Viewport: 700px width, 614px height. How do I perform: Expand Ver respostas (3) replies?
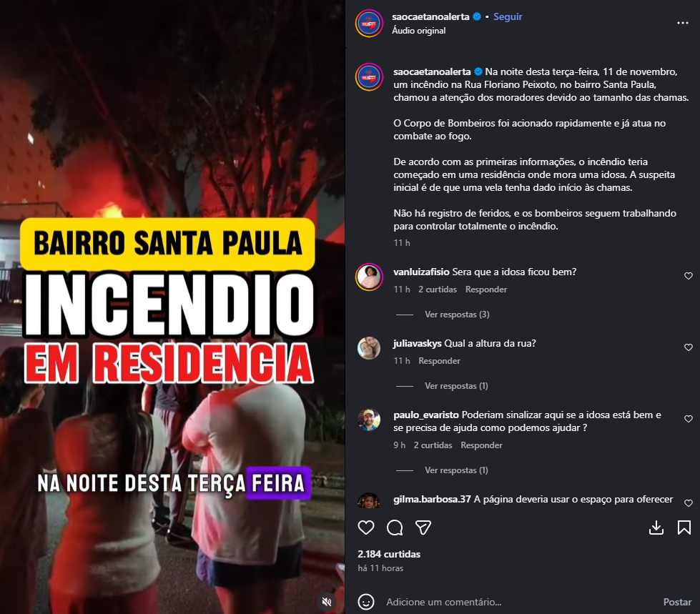point(457,315)
